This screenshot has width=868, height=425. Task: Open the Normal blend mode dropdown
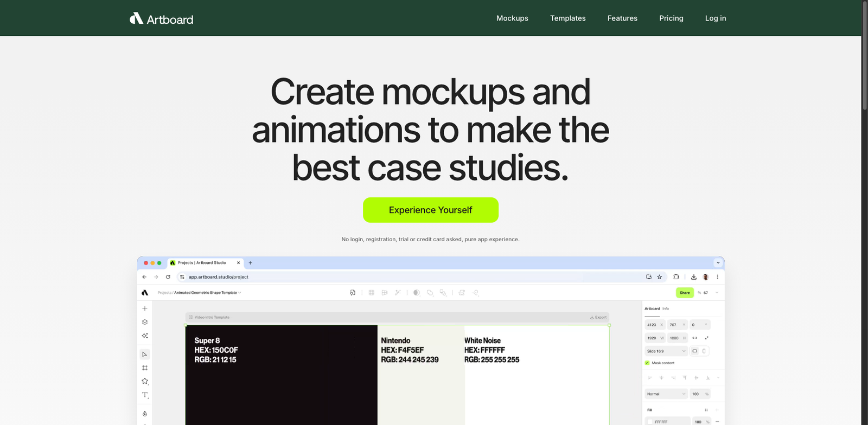(666, 394)
